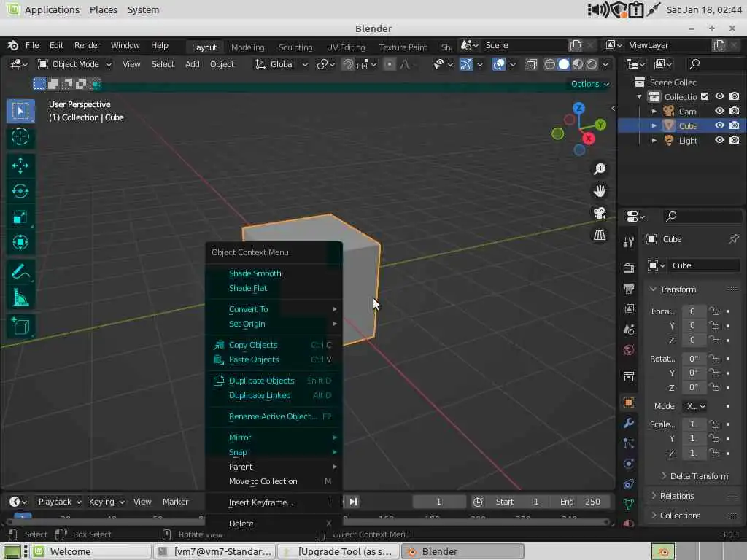The height and width of the screenshot is (560, 747).
Task: Select the Scale tool
Action: 20,217
